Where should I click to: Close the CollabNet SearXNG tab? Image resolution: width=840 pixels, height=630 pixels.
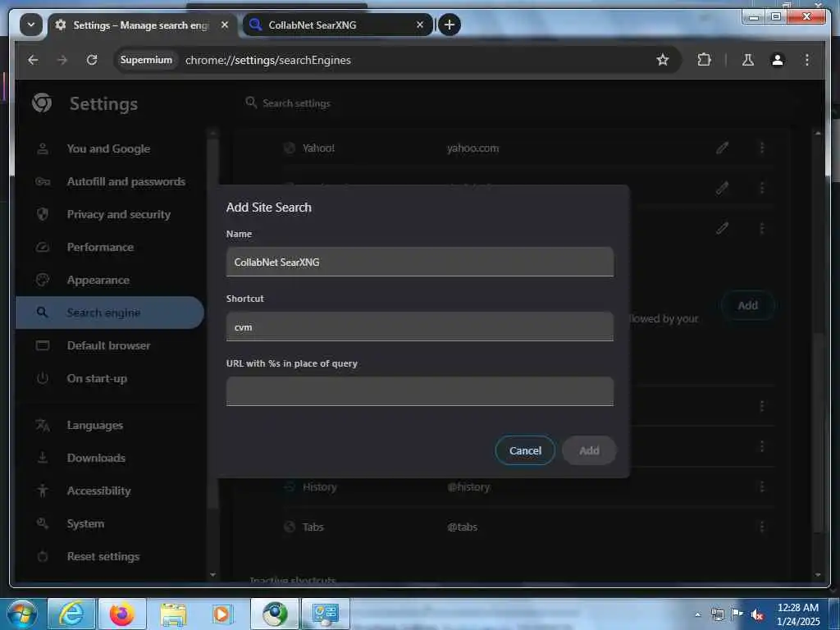pos(420,25)
